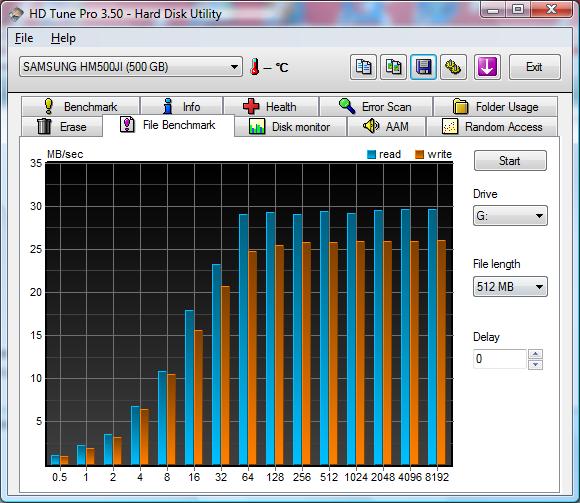The height and width of the screenshot is (503, 580).
Task: Click the Exit button
Action: point(535,67)
